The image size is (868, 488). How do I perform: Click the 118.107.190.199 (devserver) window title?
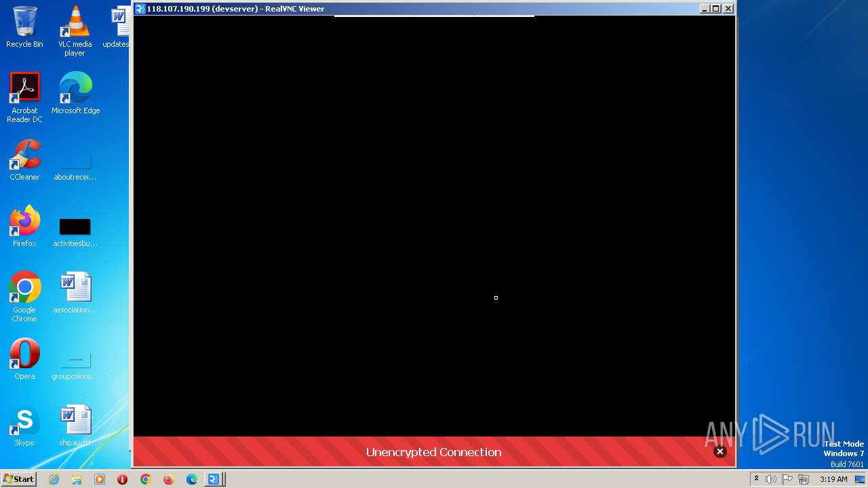[235, 9]
